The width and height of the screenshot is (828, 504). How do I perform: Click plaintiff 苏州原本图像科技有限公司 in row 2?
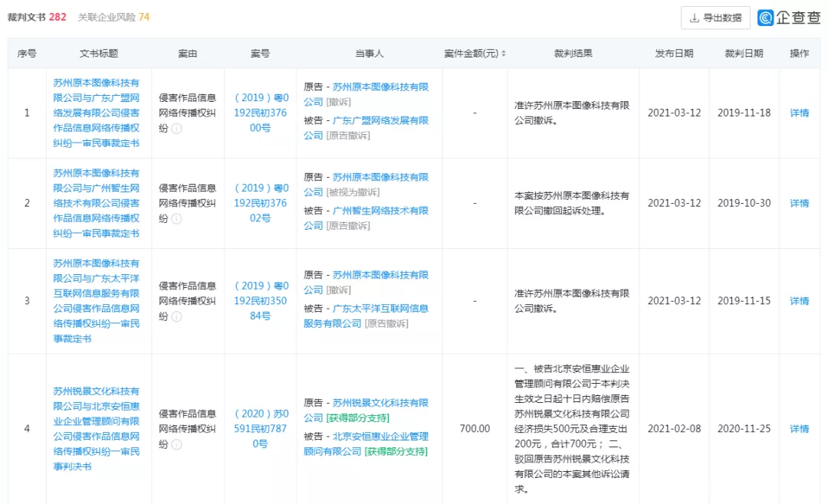coord(366,185)
